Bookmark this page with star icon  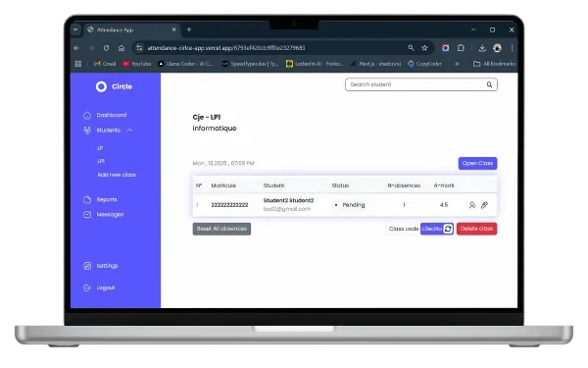[424, 48]
